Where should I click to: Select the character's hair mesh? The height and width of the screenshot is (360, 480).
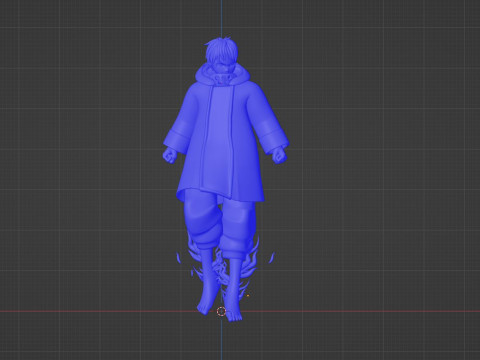click(x=221, y=50)
